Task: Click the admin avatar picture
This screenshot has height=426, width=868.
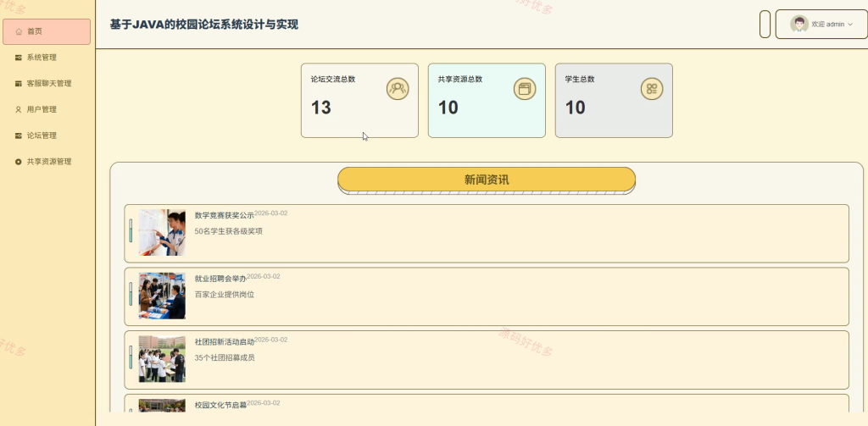Action: click(798, 25)
